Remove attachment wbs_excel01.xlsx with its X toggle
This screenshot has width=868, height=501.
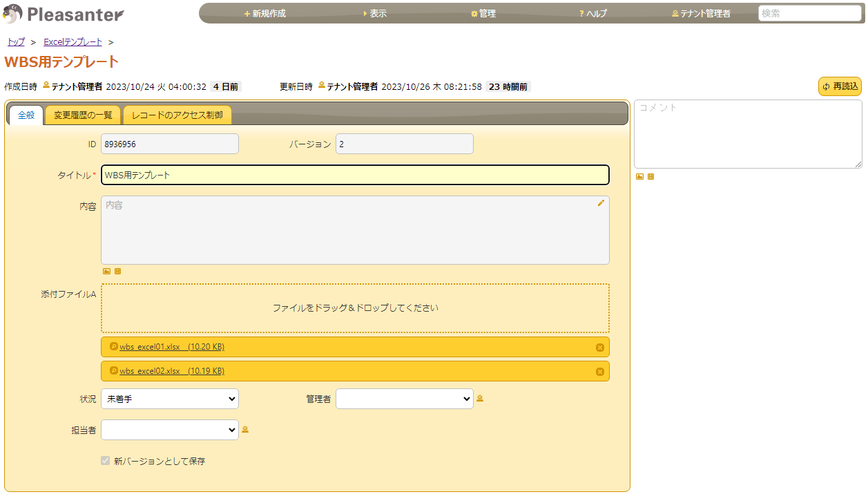point(599,347)
